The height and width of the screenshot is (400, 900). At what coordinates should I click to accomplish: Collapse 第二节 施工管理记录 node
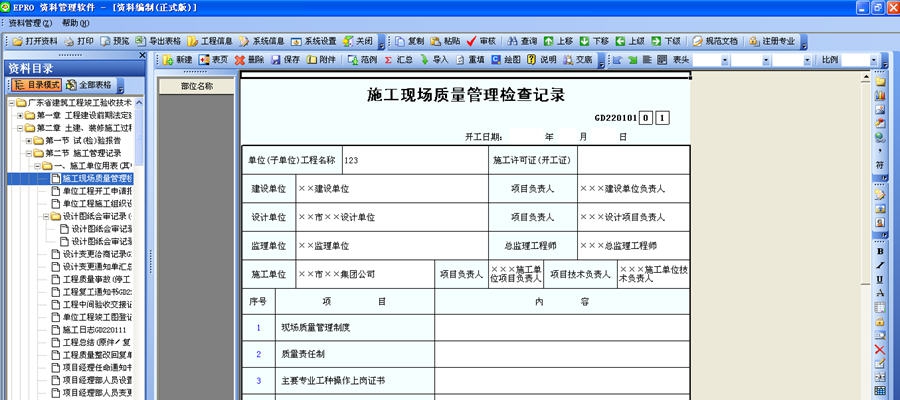pos(29,153)
